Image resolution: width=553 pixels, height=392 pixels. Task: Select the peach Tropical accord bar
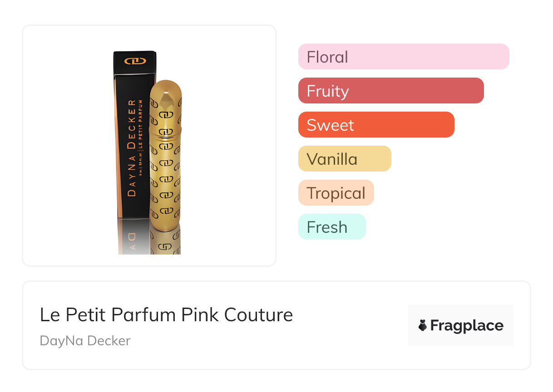pos(336,193)
